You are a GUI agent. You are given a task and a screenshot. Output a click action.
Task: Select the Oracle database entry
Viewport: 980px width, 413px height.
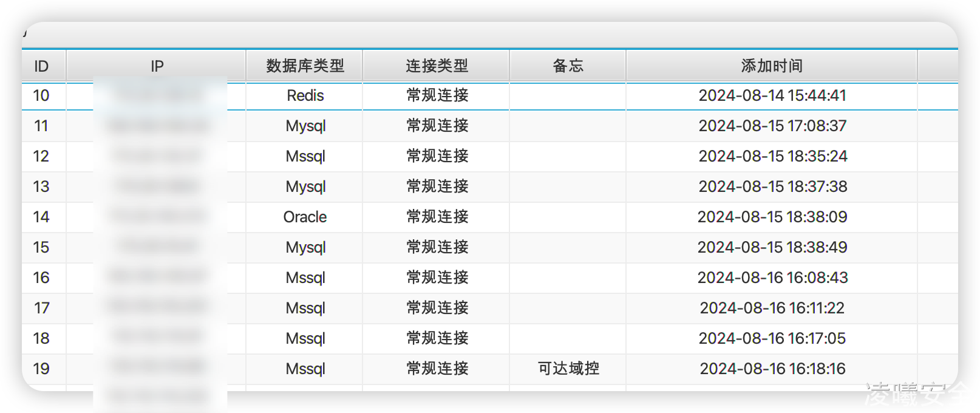(305, 217)
